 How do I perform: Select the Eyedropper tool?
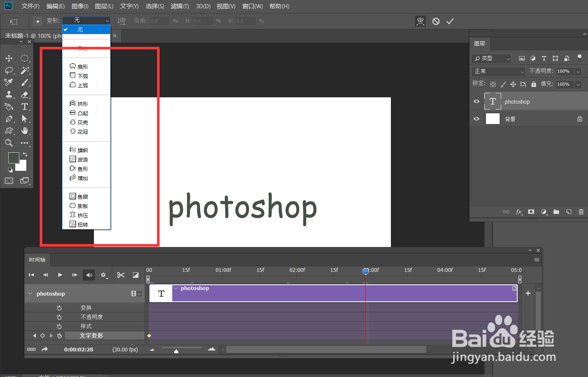9,82
